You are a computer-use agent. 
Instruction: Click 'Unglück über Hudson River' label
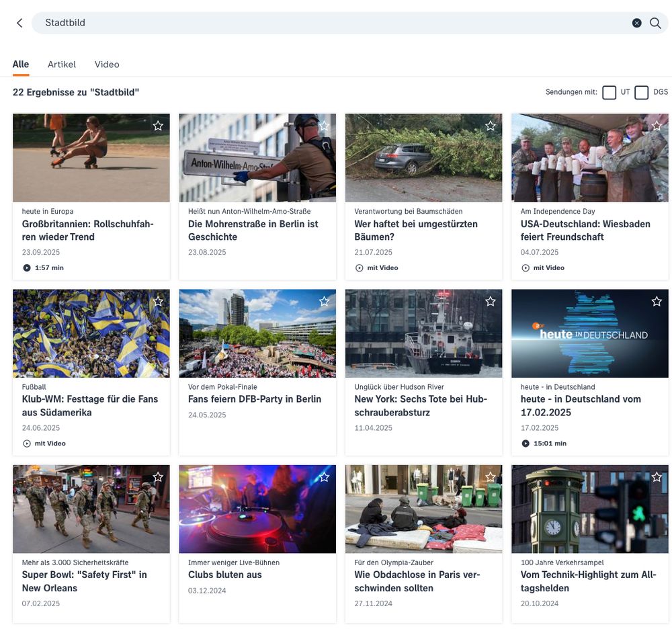click(x=399, y=387)
